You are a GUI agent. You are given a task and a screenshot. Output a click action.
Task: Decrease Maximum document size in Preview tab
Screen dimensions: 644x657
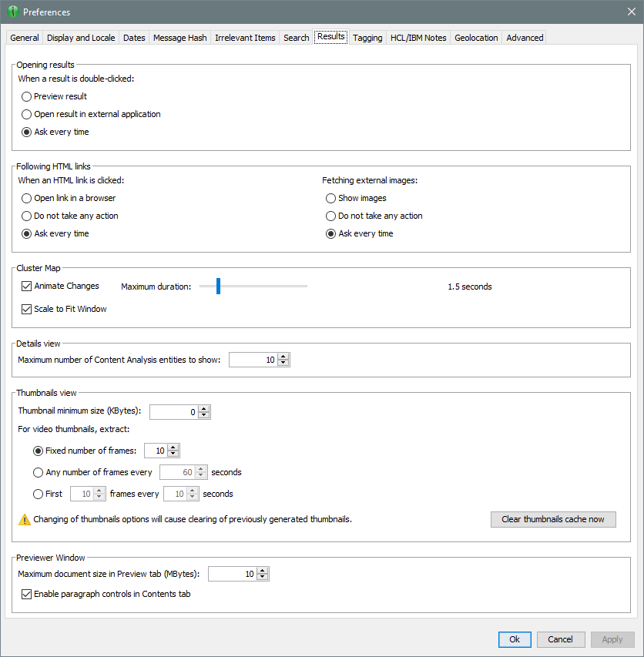pos(263,578)
